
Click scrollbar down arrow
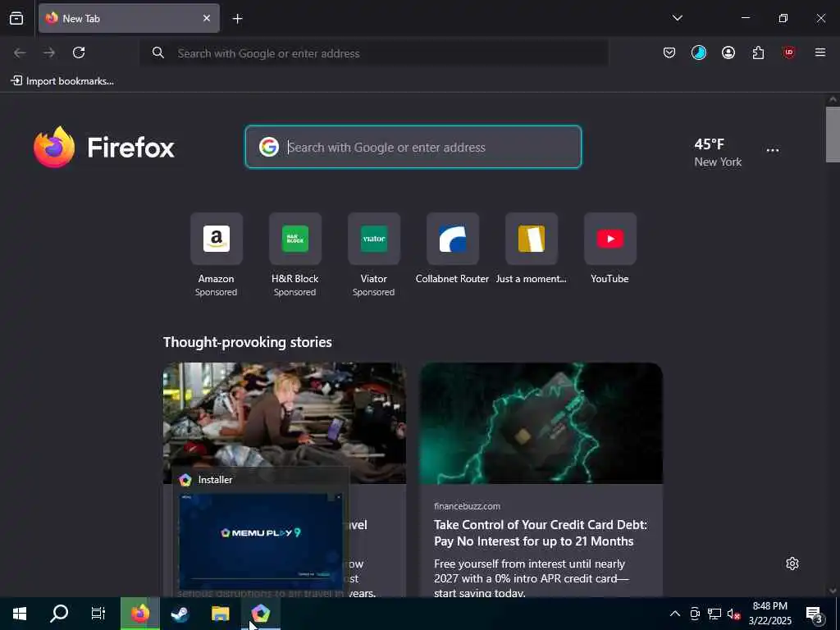[833, 591]
